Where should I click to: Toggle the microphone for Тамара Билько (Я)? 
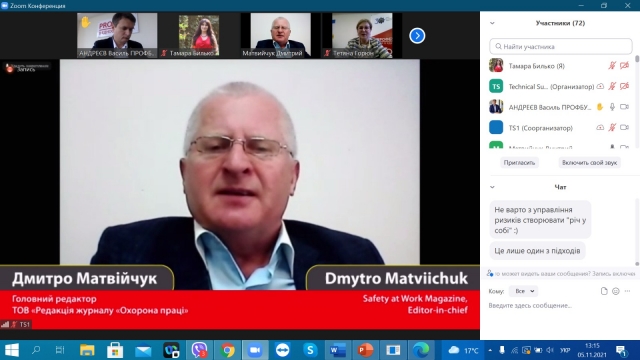pos(612,66)
